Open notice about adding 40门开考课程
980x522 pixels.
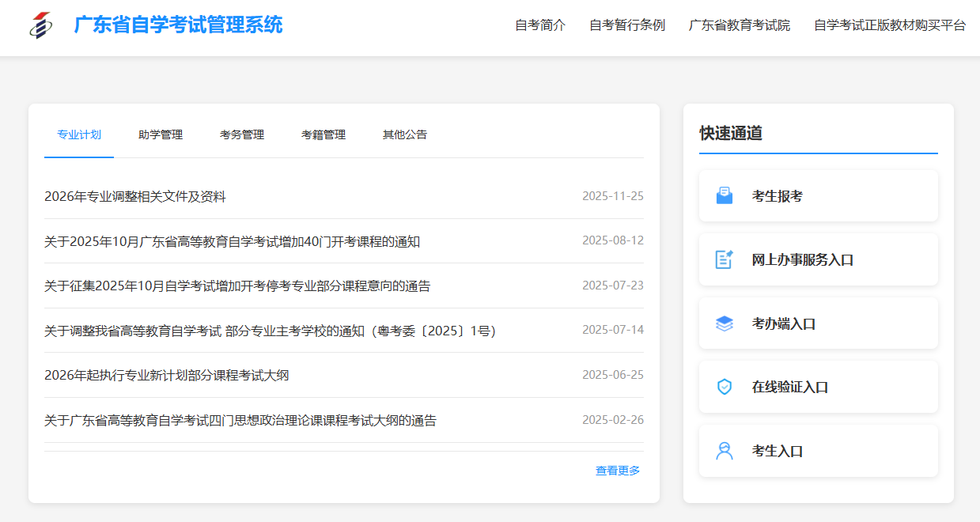[x=232, y=242]
